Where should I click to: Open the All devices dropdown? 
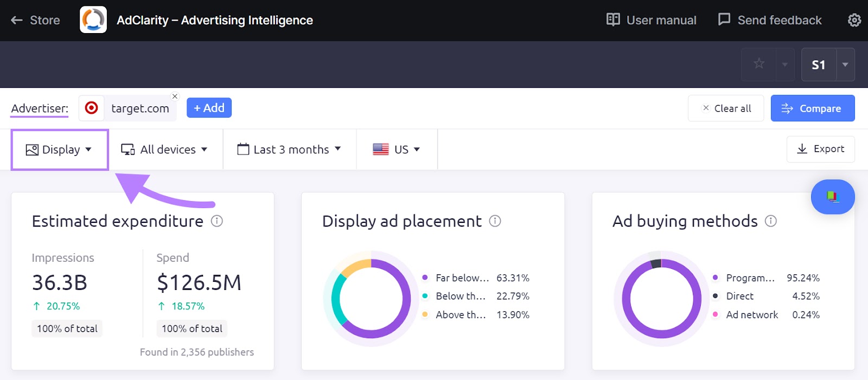point(164,150)
